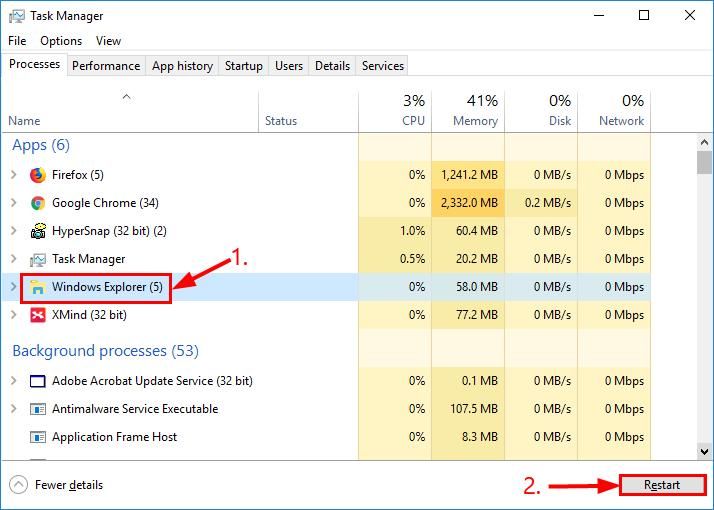Select the Windows Explorer folder icon

(x=38, y=287)
